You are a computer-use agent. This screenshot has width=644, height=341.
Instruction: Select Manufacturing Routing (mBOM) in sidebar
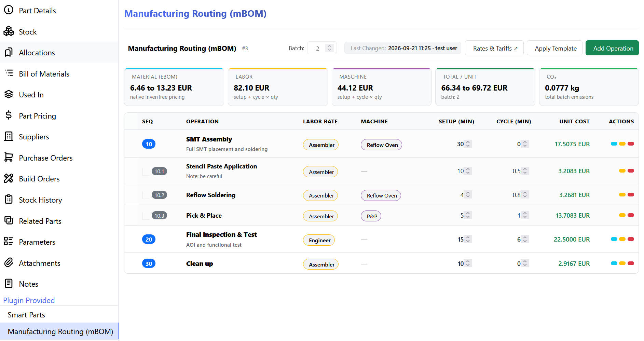[59, 331]
